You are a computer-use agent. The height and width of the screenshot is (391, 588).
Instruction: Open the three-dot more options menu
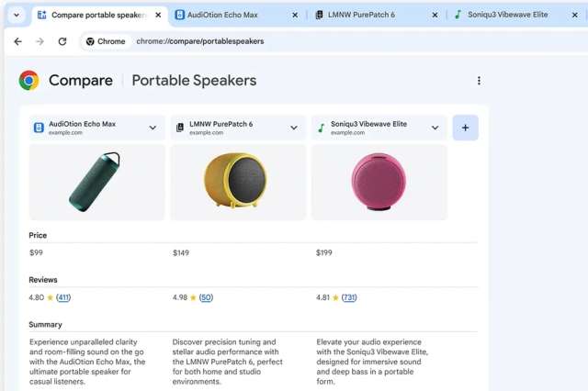(x=479, y=81)
